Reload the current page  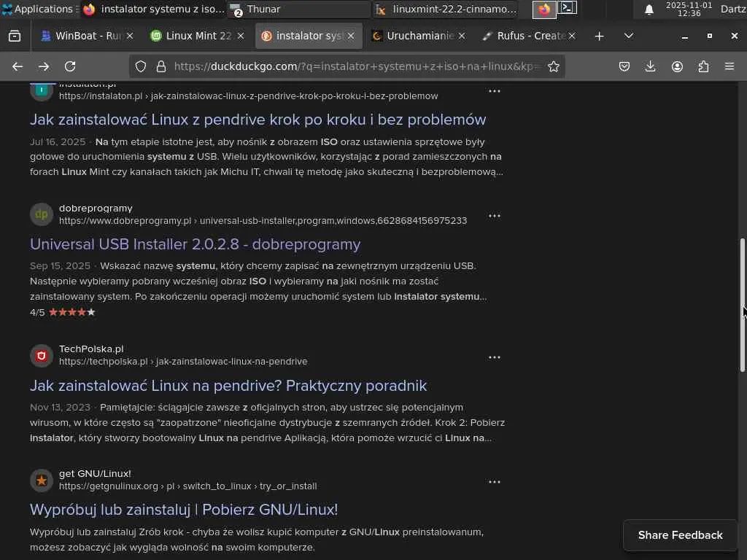tap(70, 66)
